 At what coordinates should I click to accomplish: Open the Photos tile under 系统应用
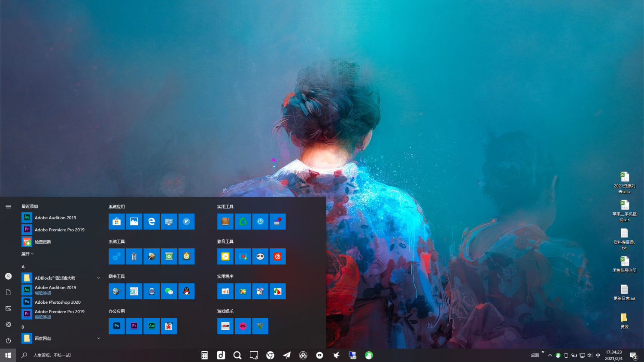pyautogui.click(x=134, y=222)
